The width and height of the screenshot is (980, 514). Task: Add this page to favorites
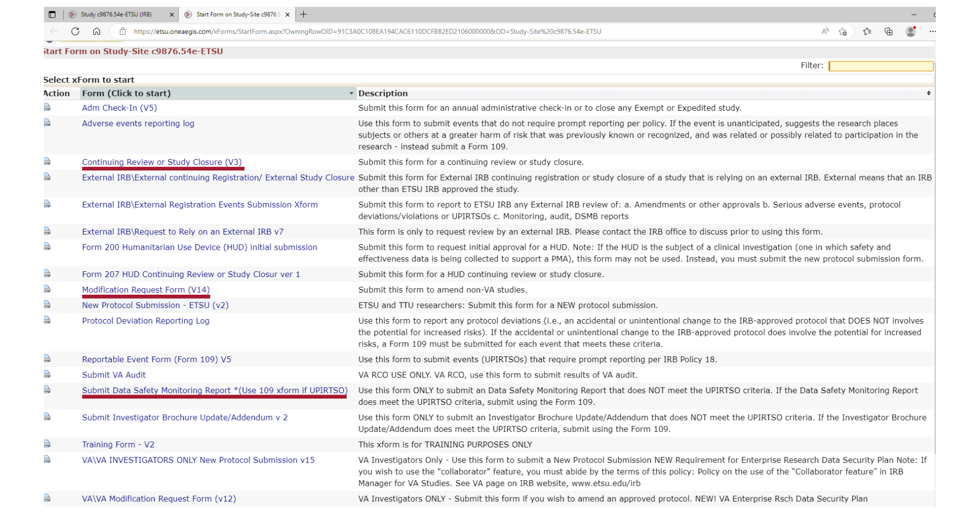tap(844, 31)
